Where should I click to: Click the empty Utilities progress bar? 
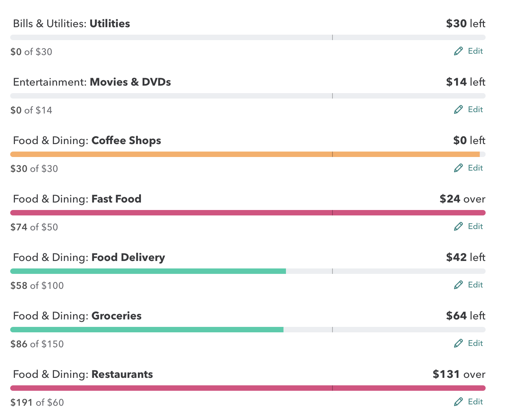coord(248,37)
